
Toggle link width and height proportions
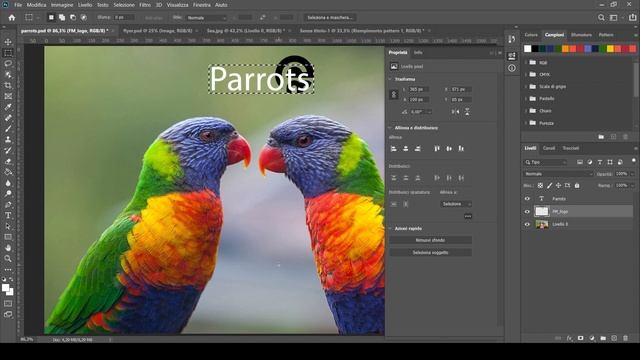point(394,95)
